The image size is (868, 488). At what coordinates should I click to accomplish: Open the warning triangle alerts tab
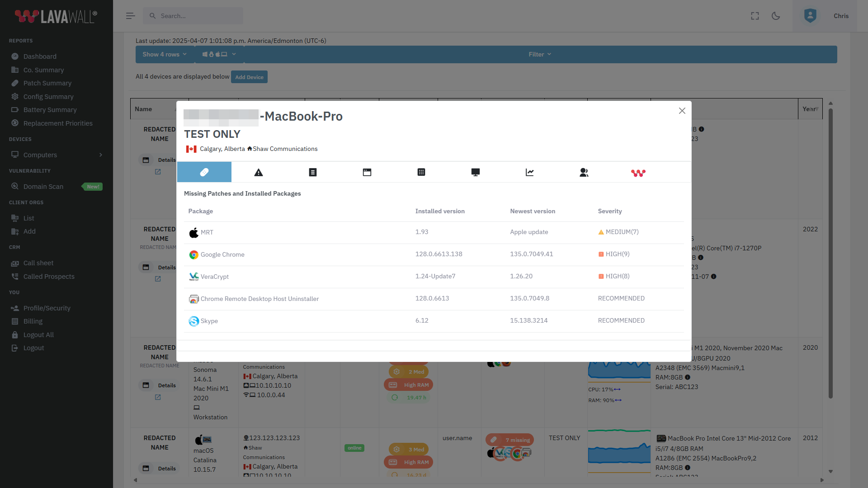(259, 172)
